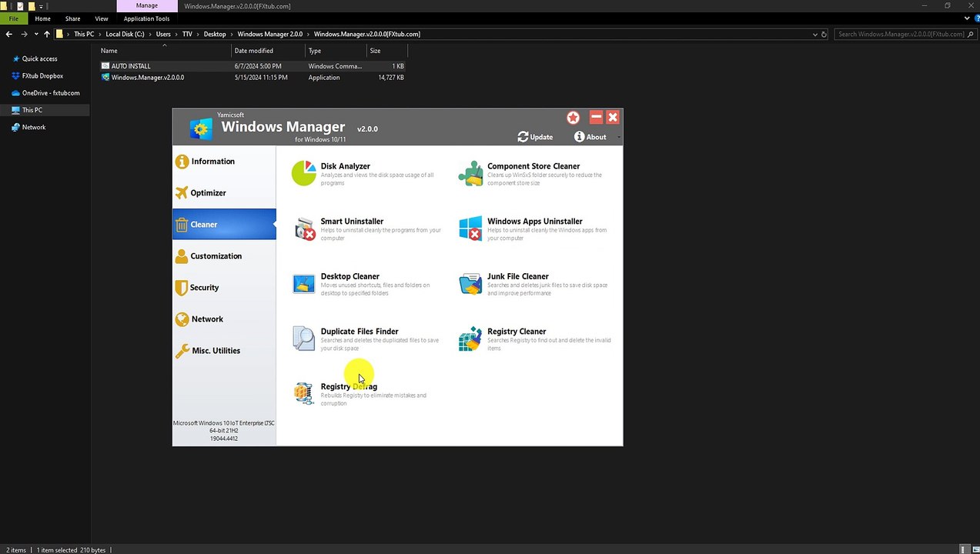Open Explorer View tab
The height and width of the screenshot is (554, 980).
pyautogui.click(x=102, y=18)
